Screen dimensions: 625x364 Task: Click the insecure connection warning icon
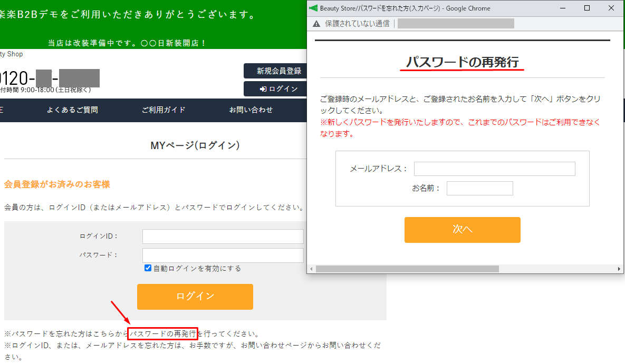[x=316, y=24]
